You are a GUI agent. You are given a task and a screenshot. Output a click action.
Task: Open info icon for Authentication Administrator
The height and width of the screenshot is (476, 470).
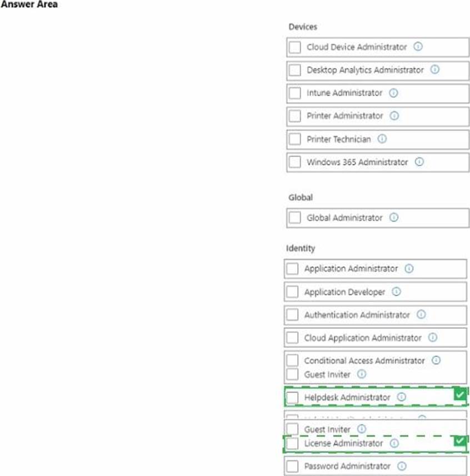pos(421,314)
